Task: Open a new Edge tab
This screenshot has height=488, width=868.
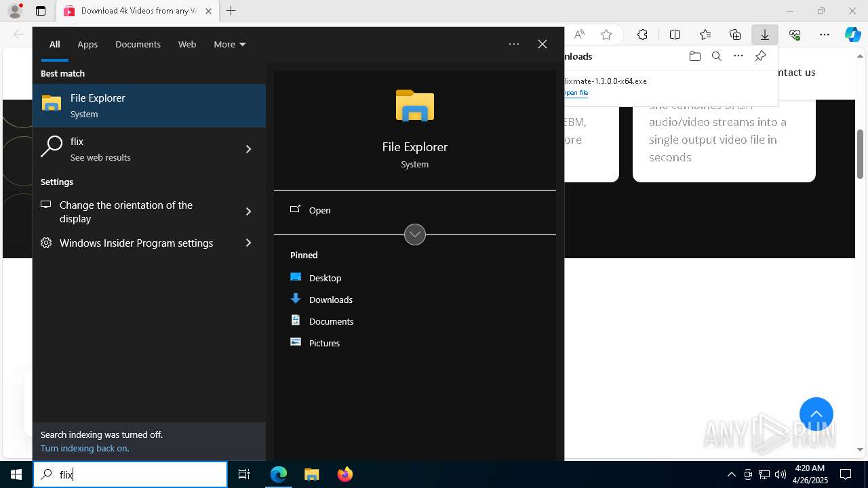Action: [x=231, y=11]
